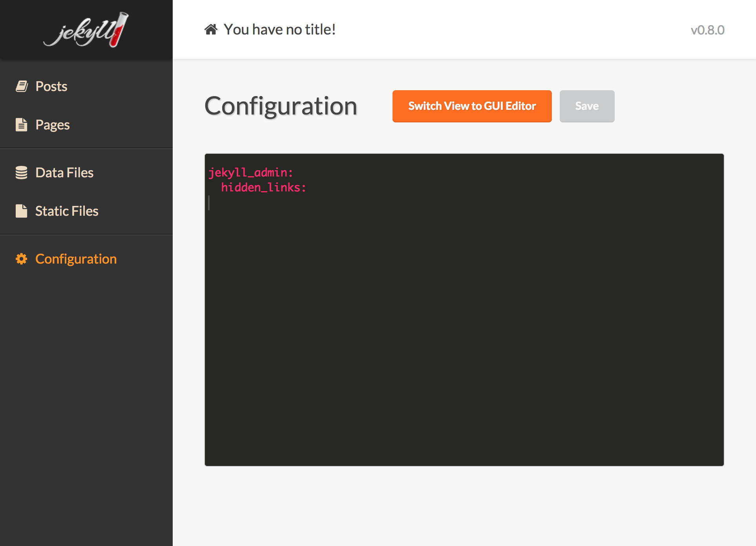Click the jekyll_admin: line in editor
The height and width of the screenshot is (546, 756).
pyautogui.click(x=250, y=173)
